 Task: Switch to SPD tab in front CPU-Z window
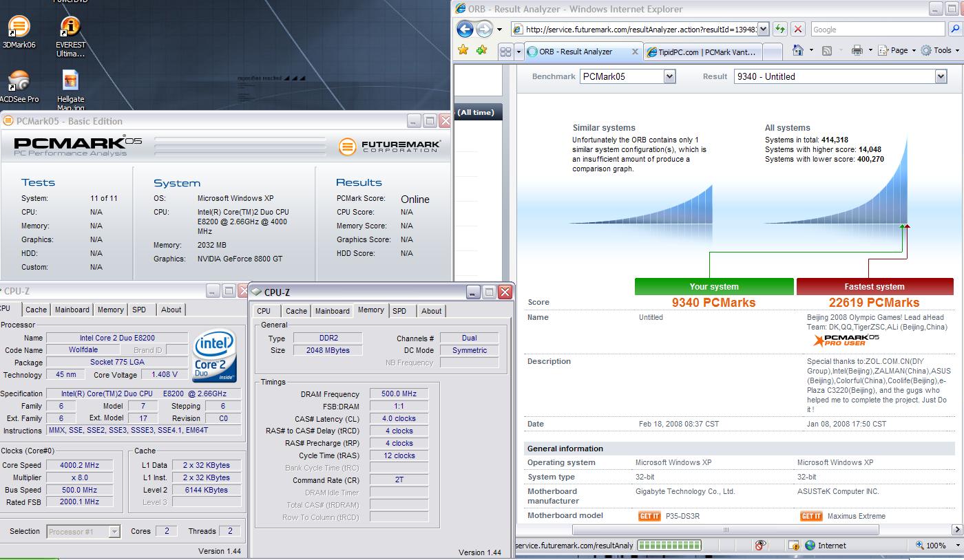tap(399, 311)
